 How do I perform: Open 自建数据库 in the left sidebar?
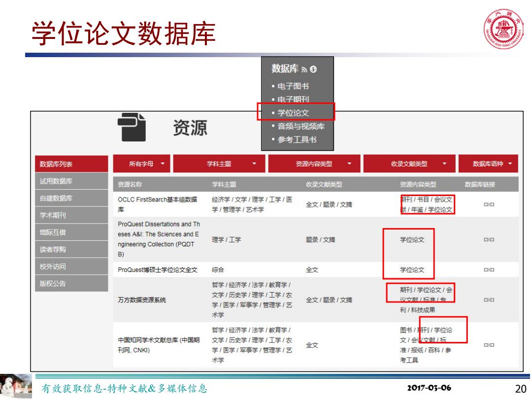pos(71,198)
